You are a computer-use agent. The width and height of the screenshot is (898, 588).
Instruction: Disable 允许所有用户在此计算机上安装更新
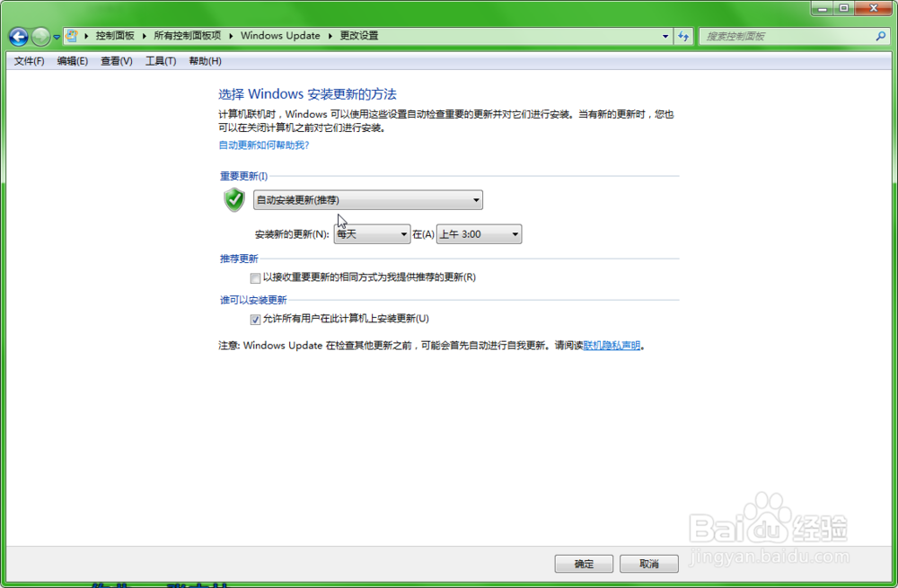[x=258, y=319]
